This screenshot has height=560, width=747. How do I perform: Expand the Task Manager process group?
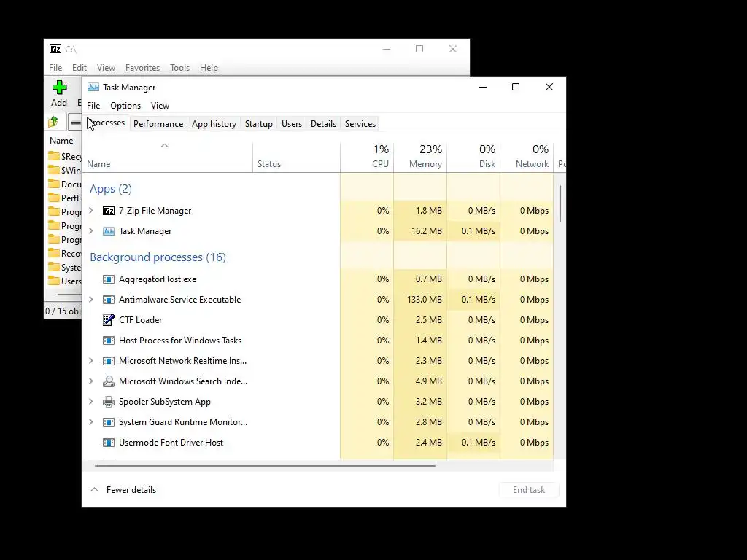pyautogui.click(x=91, y=231)
